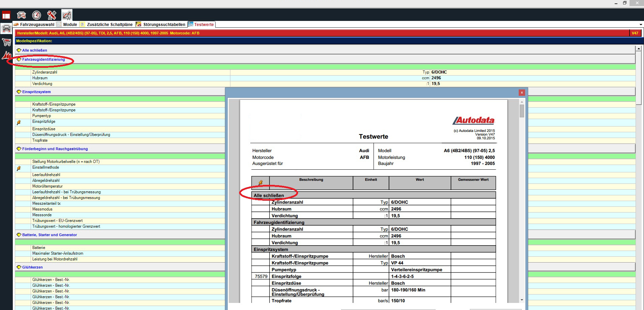Open the Störungssuchtabellen tab

(161, 25)
